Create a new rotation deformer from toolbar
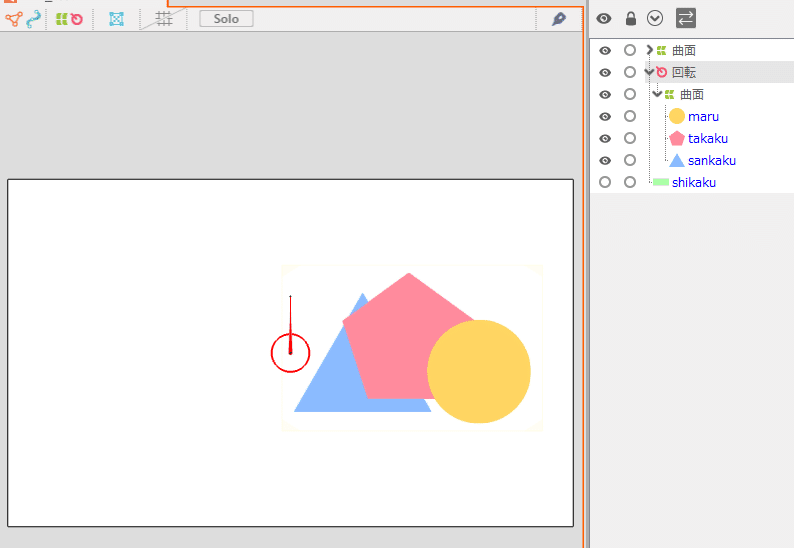Viewport: 794px width, 548px height. click(x=76, y=19)
